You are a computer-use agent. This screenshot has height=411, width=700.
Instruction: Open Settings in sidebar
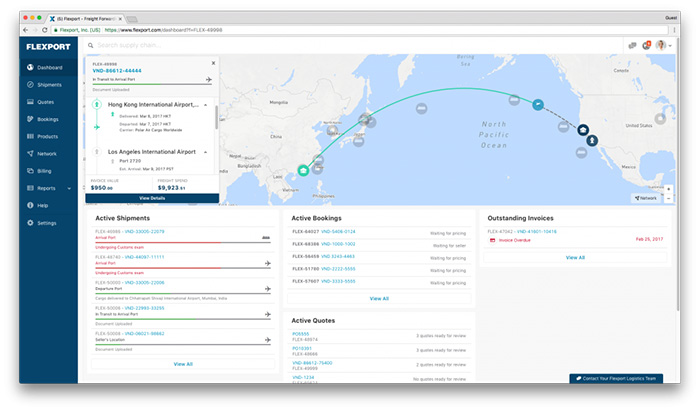(48, 223)
